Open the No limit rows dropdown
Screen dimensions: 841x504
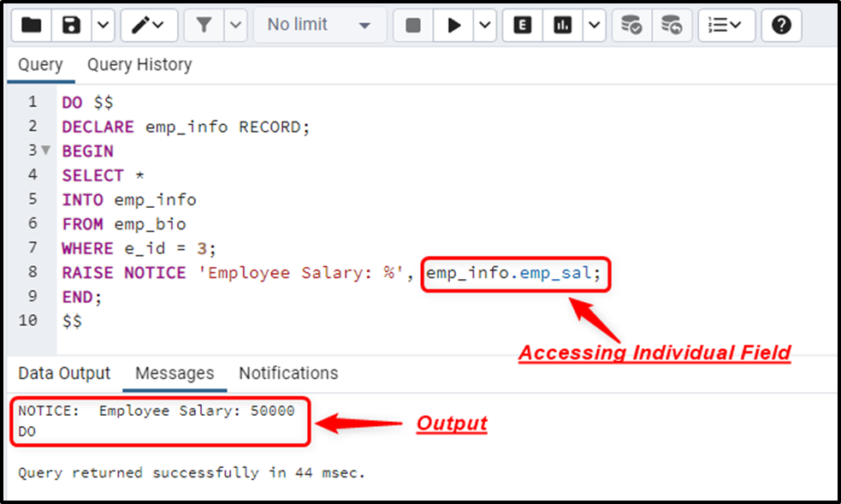tap(320, 25)
